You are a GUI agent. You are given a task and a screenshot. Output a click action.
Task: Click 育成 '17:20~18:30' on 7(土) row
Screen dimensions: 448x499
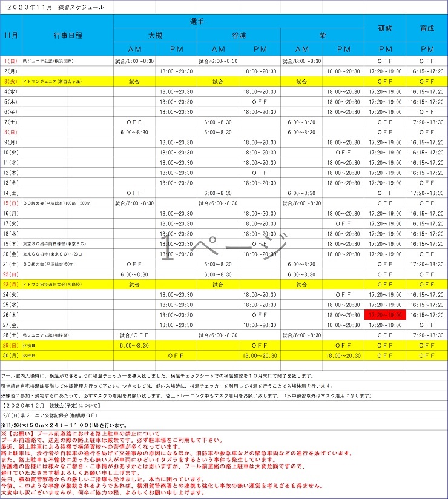pyautogui.click(x=427, y=122)
